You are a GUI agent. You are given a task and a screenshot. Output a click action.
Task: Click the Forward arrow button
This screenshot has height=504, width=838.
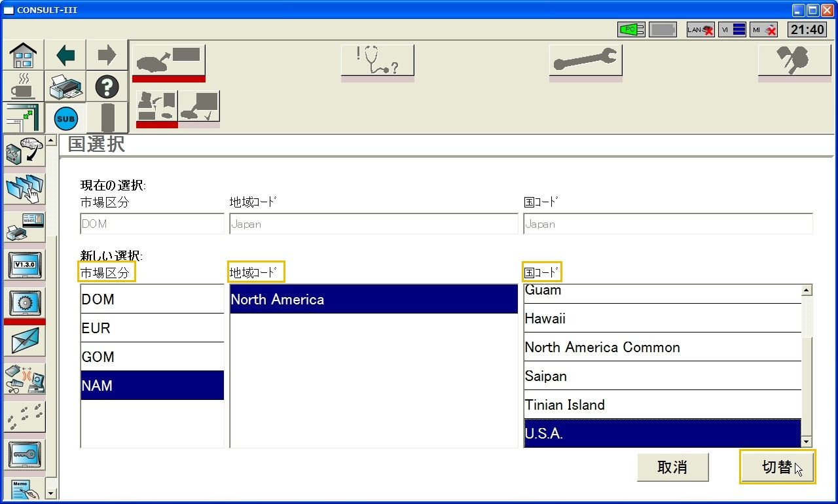coord(107,55)
